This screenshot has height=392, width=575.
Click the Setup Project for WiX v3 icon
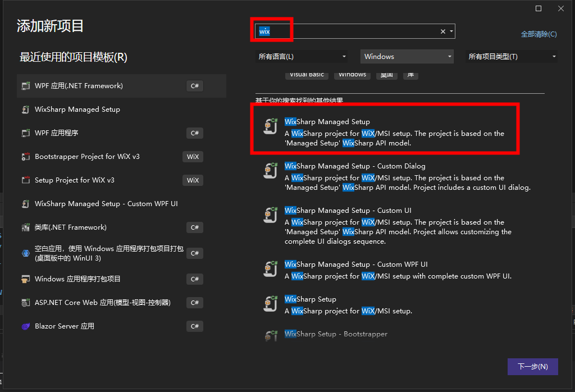[x=26, y=180]
